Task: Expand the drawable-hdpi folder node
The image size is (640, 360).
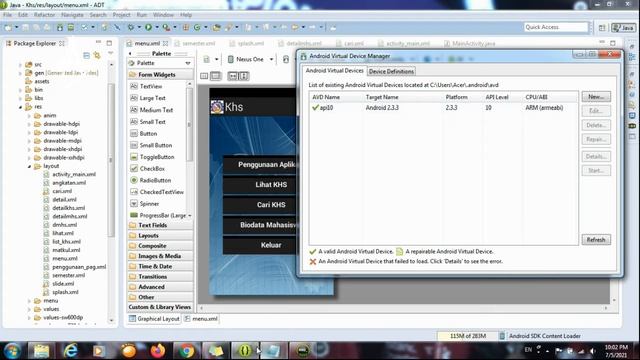Action: (29, 124)
